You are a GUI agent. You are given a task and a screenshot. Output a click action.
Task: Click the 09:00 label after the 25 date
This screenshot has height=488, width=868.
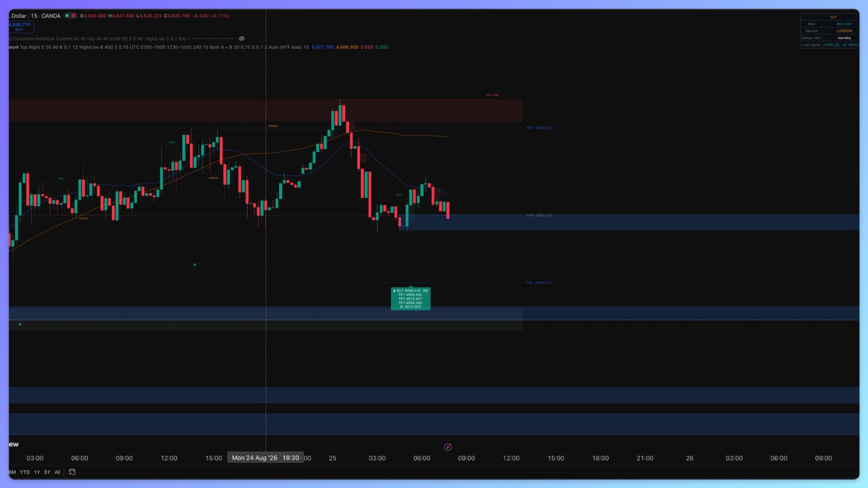[x=466, y=458]
